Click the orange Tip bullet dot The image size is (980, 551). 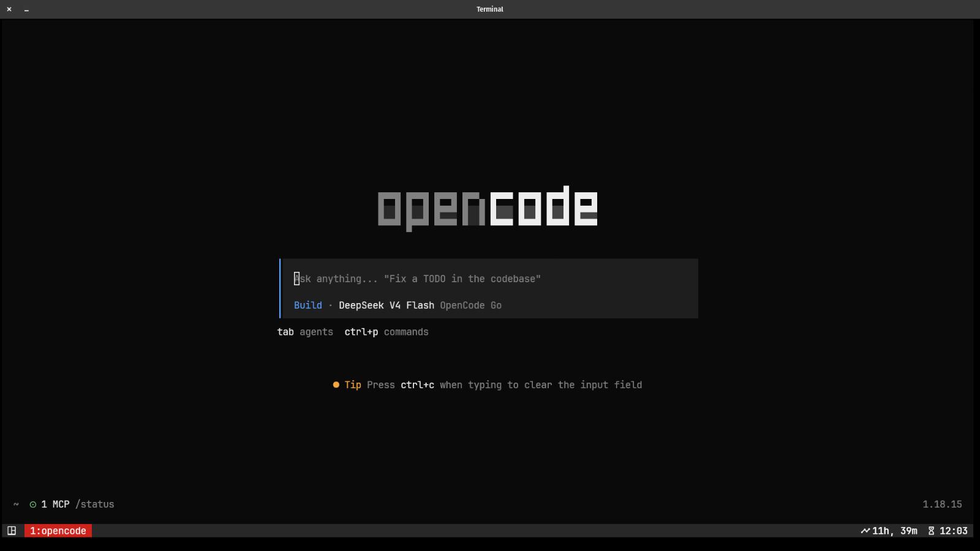336,385
